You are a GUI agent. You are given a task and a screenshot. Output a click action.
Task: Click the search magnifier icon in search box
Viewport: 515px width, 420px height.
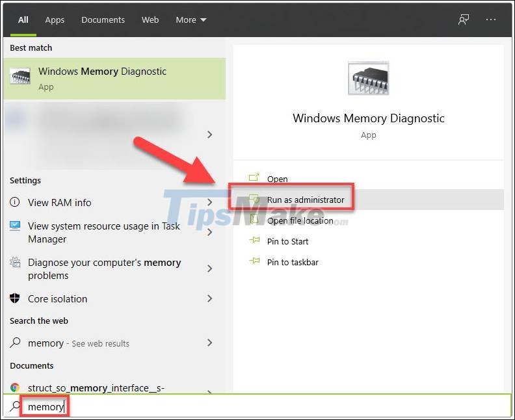(14, 406)
